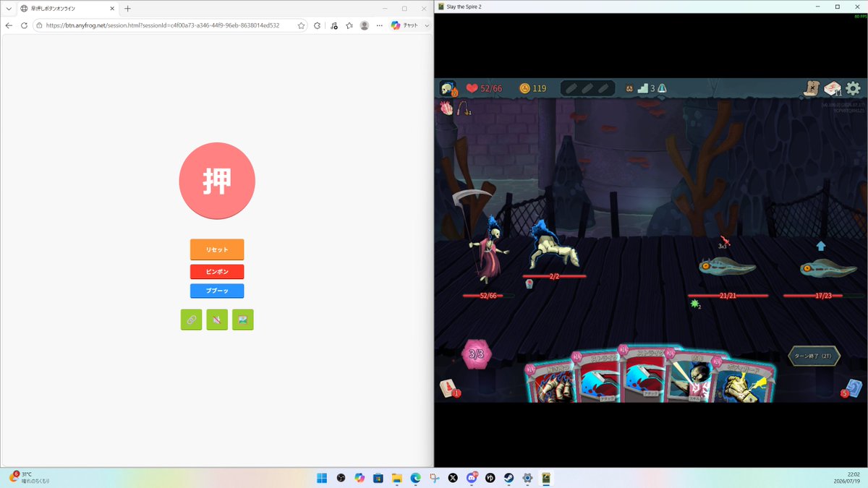Open the map scroll icon in game

tap(811, 88)
